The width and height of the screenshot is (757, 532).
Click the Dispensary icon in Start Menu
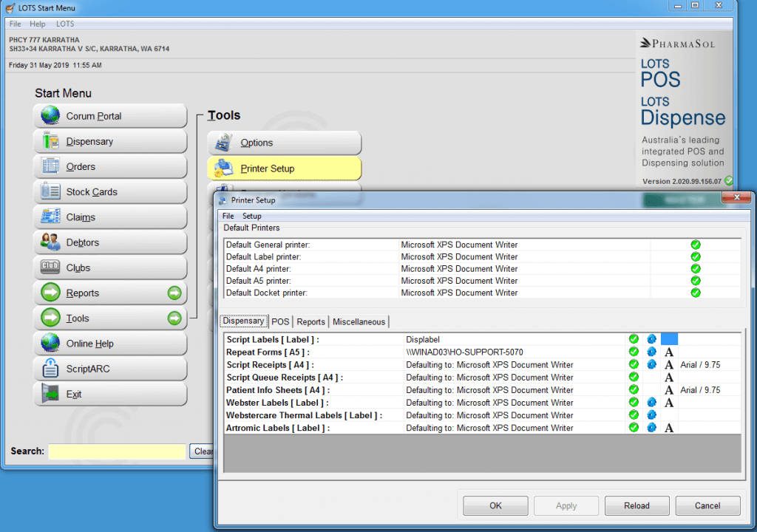coord(50,141)
